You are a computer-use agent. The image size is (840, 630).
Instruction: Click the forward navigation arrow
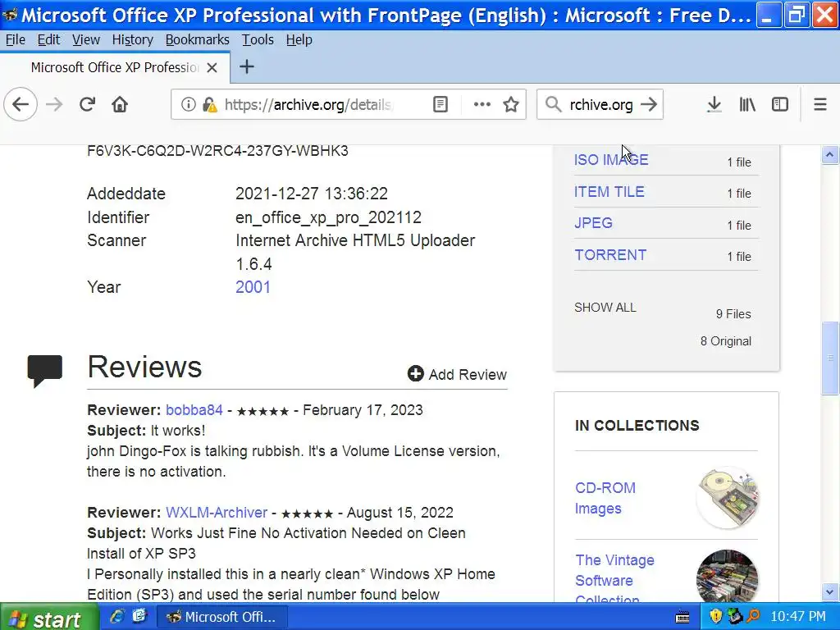[x=54, y=104]
